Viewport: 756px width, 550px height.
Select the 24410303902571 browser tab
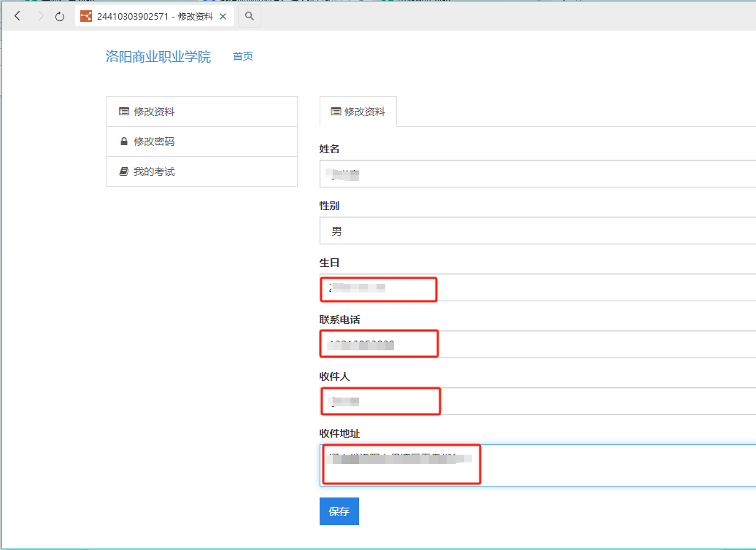point(146,16)
